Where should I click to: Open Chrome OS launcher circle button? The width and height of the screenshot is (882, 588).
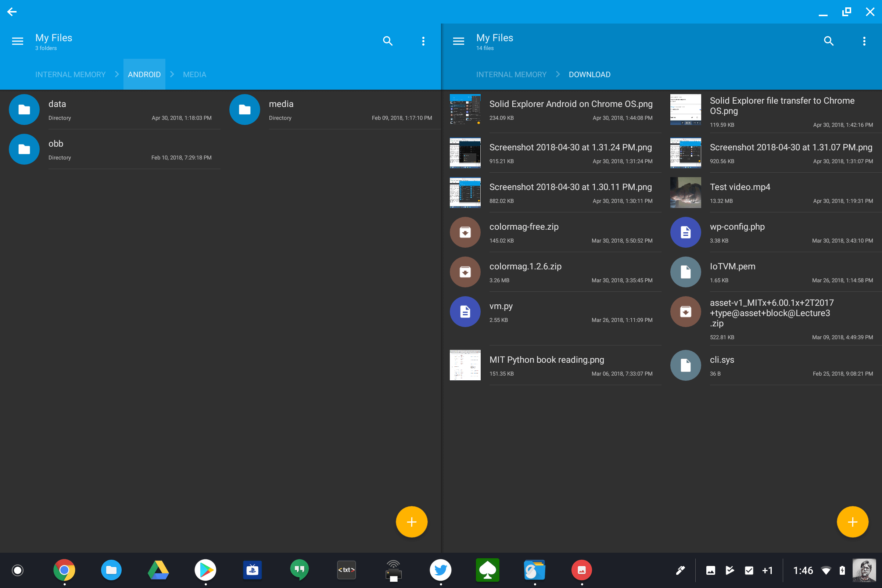[x=18, y=570]
